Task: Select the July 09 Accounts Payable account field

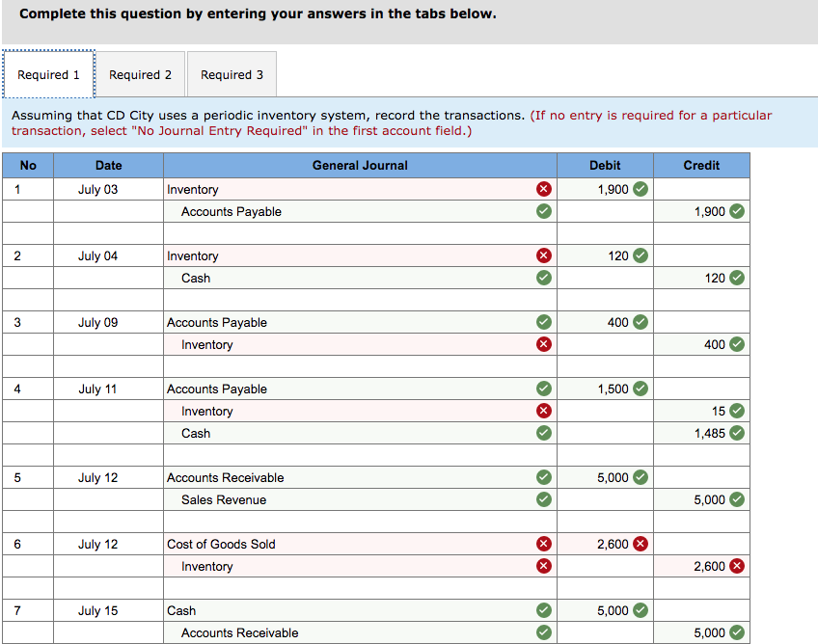Action: (x=360, y=322)
